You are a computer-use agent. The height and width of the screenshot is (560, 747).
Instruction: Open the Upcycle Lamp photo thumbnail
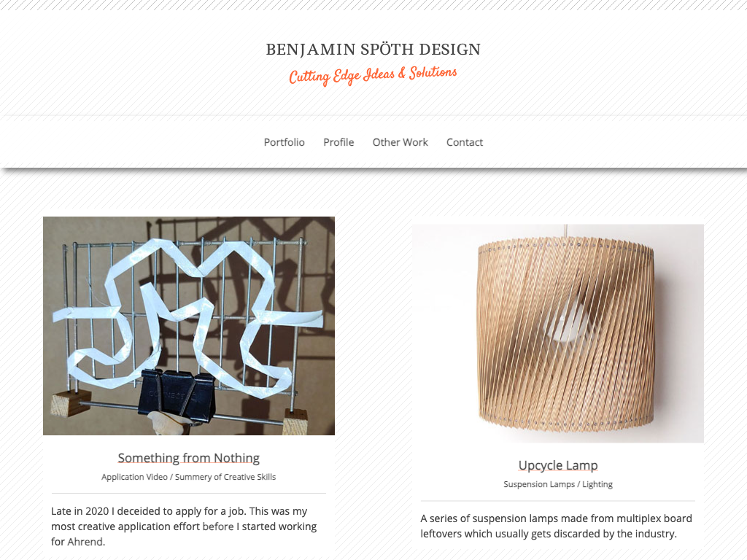click(x=558, y=333)
